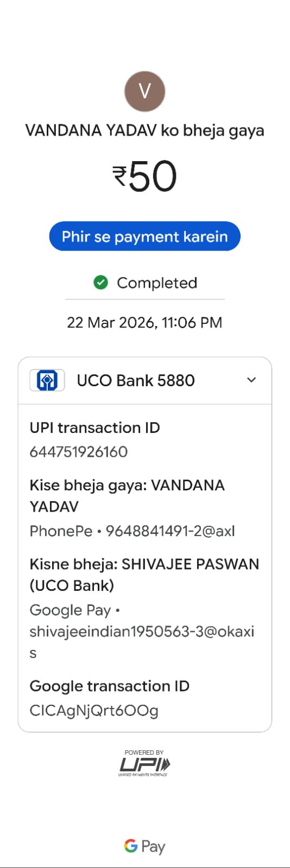
Task: Click PhonePe UPI address 9648841491-2@axl
Action: coord(170,531)
